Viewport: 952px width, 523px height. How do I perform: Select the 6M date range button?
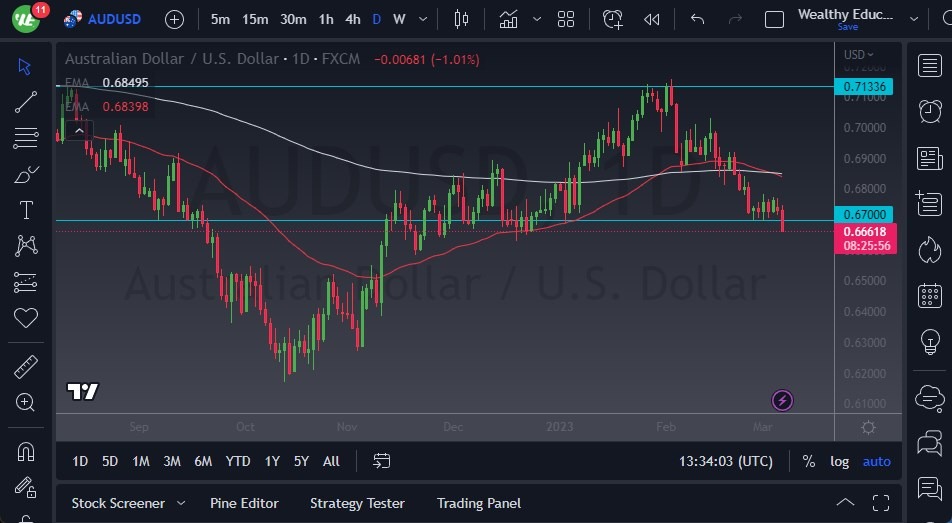(203, 461)
